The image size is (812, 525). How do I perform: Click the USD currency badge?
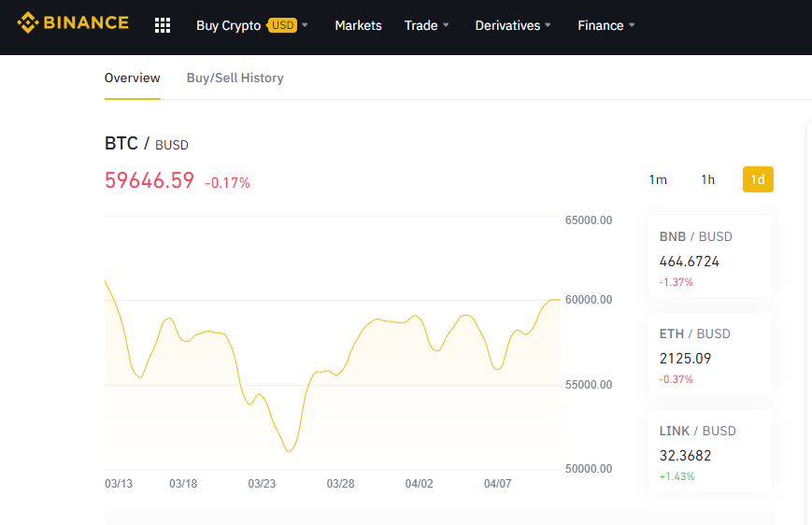(283, 25)
